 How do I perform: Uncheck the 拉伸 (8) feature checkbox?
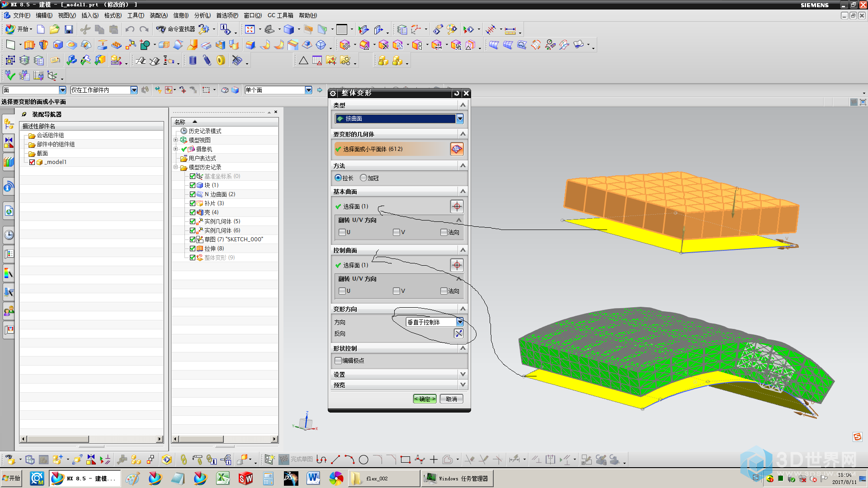tap(193, 249)
